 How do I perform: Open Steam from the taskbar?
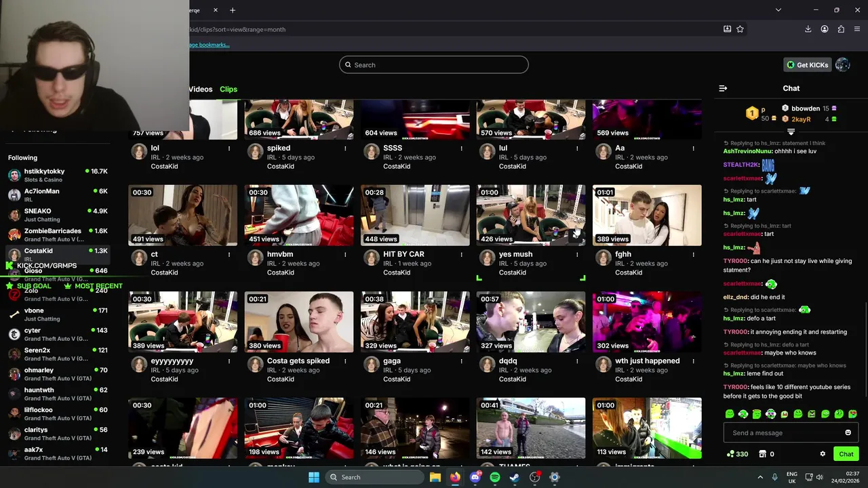click(515, 477)
